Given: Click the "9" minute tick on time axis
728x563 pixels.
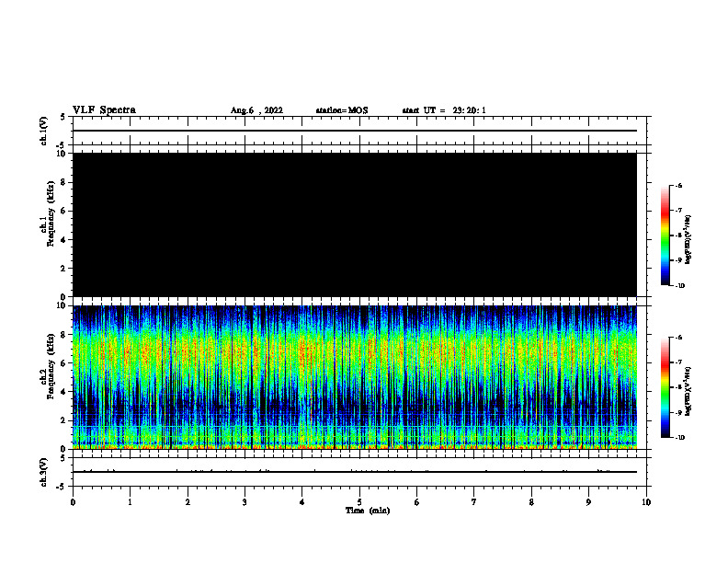Looking at the screenshot, I should click(588, 502).
